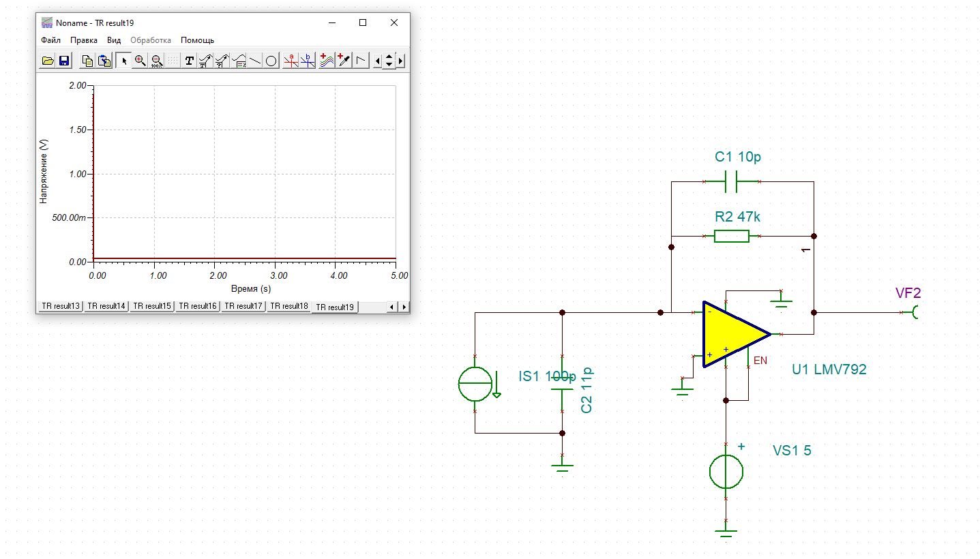Screen dimensions: 980x559
Task: Select the R2 47k label
Action: pyautogui.click(x=737, y=217)
